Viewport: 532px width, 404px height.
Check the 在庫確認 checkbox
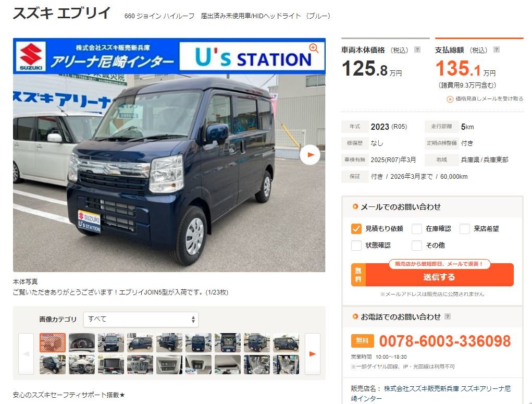417,229
